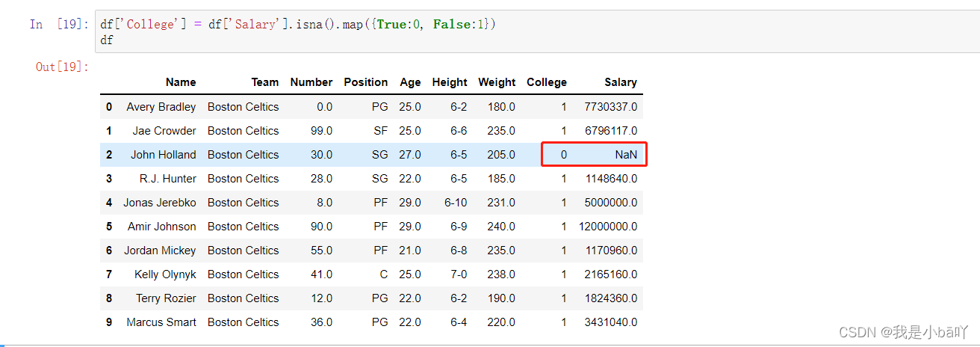Click the College column header
Screen dimensions: 980x347
(547, 82)
